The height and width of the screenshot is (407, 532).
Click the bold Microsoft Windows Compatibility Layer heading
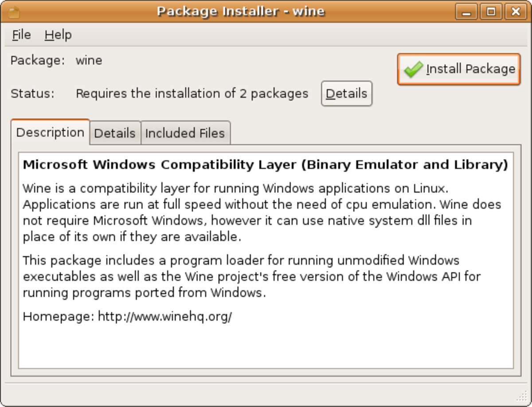[x=265, y=165]
